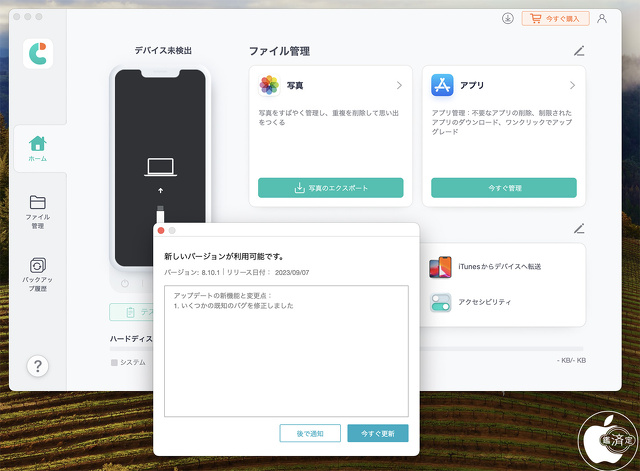The height and width of the screenshot is (471, 640).
Task: Click the App Store icon
Action: (442, 85)
